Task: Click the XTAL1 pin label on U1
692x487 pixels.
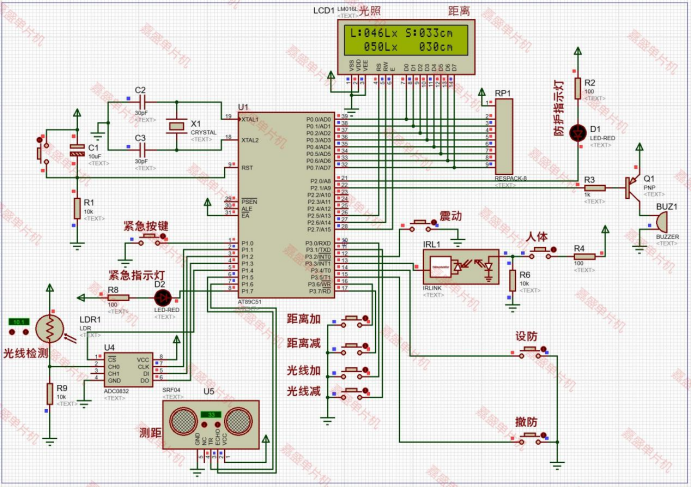Action: (250, 120)
